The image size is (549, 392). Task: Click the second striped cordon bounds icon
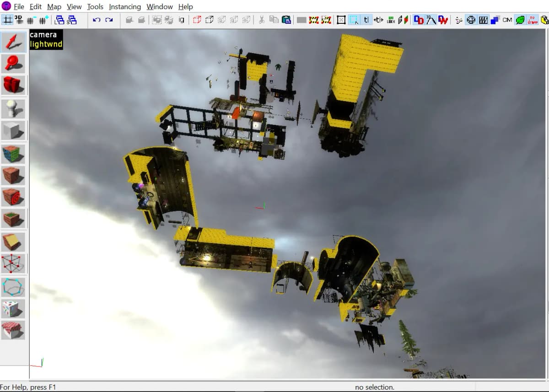(326, 20)
